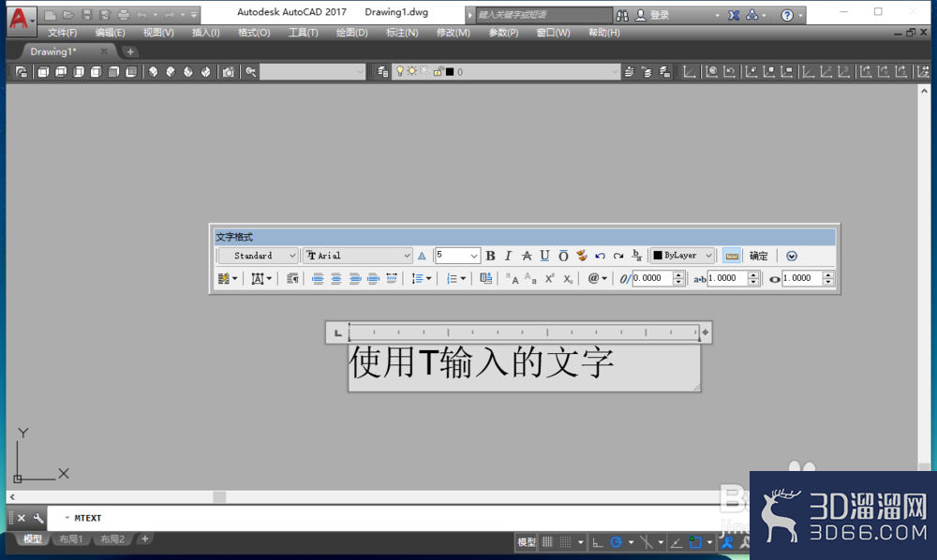Apply subscript to the text

click(x=568, y=278)
